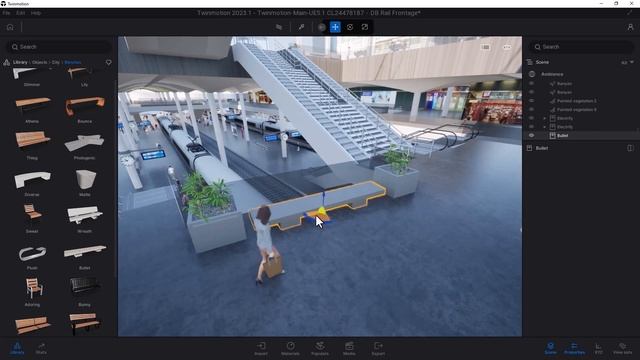
Task: Select the Plush bench thumbnail
Action: tap(32, 253)
